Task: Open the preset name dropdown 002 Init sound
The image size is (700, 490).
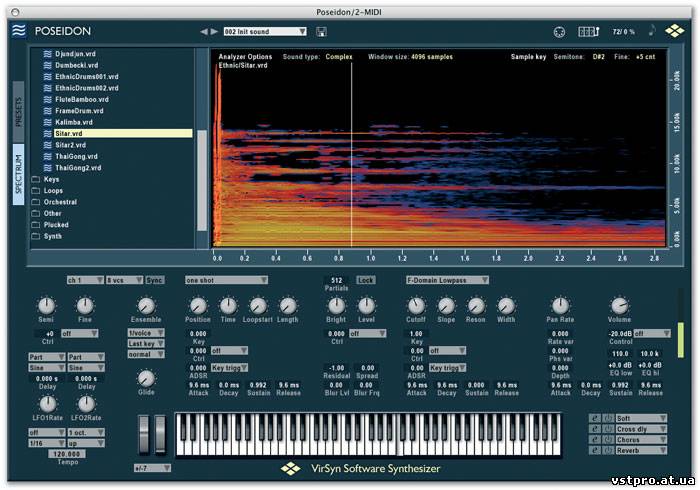Action: click(x=265, y=32)
